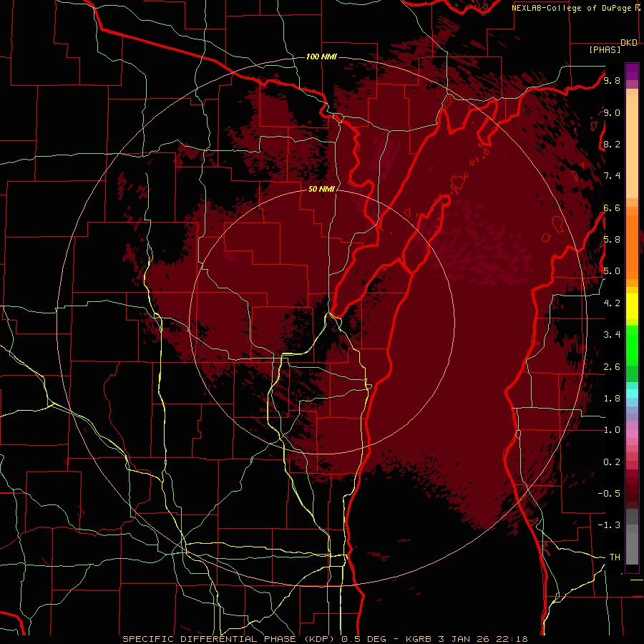Click the 6.6 value on the color scale
The width and height of the screenshot is (644, 644).
pos(612,208)
